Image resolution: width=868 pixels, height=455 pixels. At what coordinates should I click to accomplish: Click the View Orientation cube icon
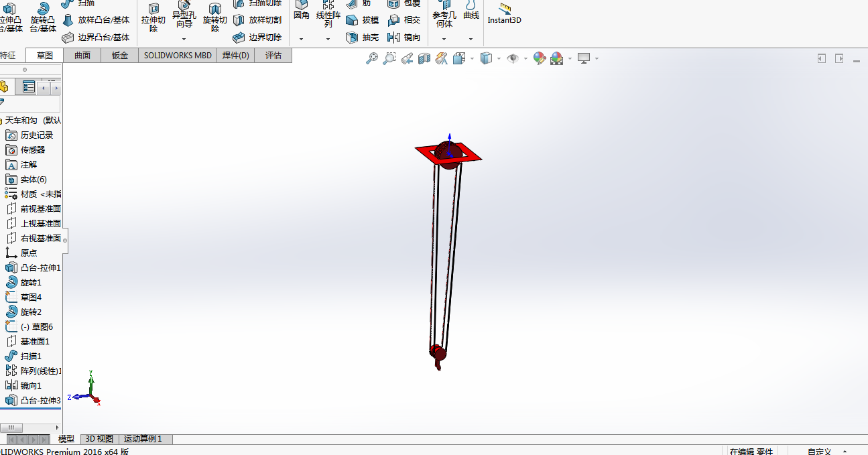(459, 59)
